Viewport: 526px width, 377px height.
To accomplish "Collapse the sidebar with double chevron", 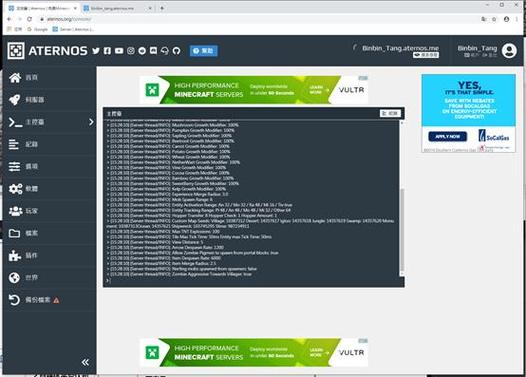I will click(x=85, y=362).
